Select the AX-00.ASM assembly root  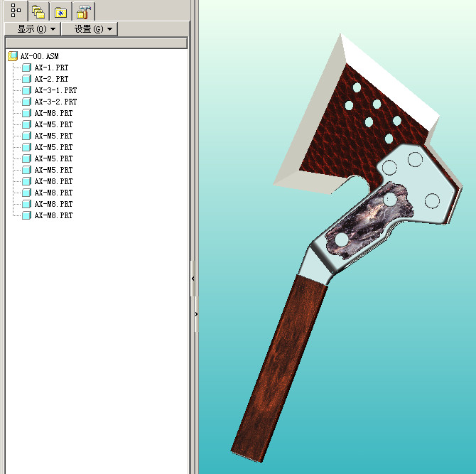coord(40,56)
